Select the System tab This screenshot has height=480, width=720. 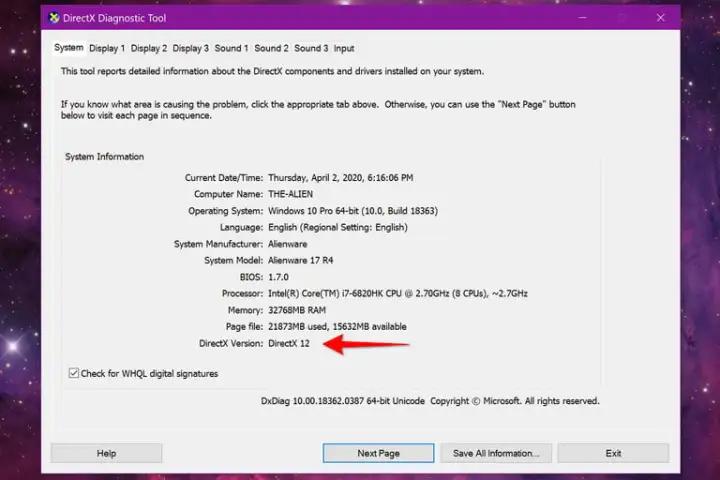pyautogui.click(x=69, y=48)
